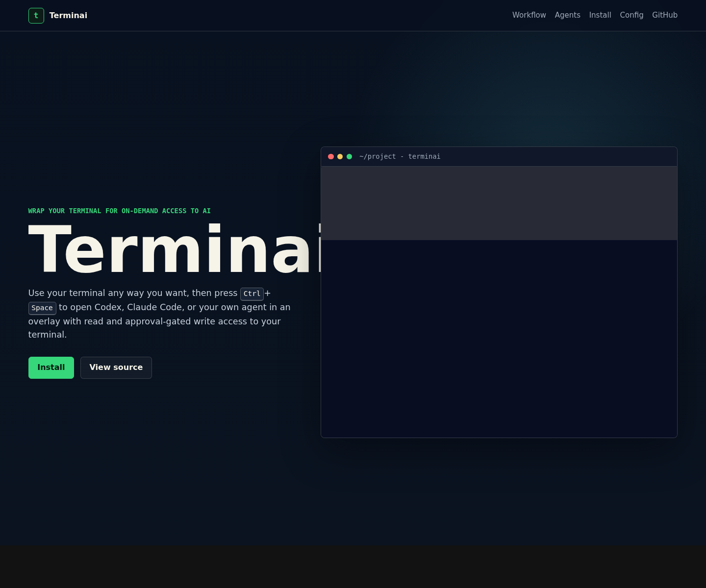Image resolution: width=706 pixels, height=588 pixels.
Task: Click the green dot in terminal window titlebar
Action: coord(350,157)
